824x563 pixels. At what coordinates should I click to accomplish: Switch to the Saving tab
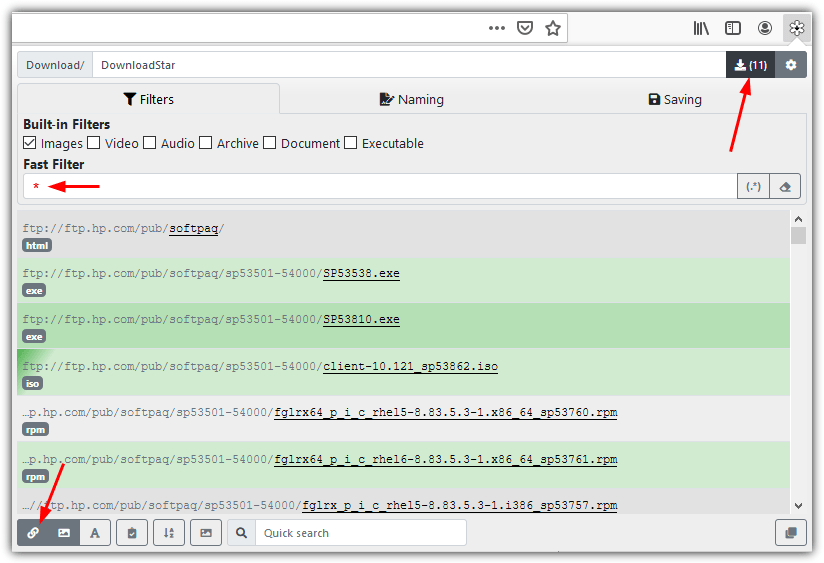(675, 99)
